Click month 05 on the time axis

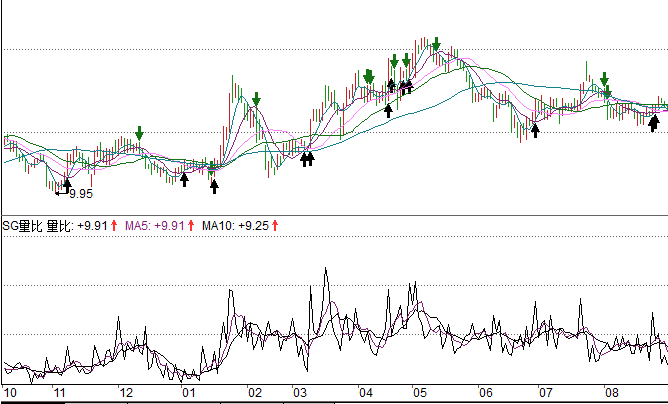tap(420, 392)
